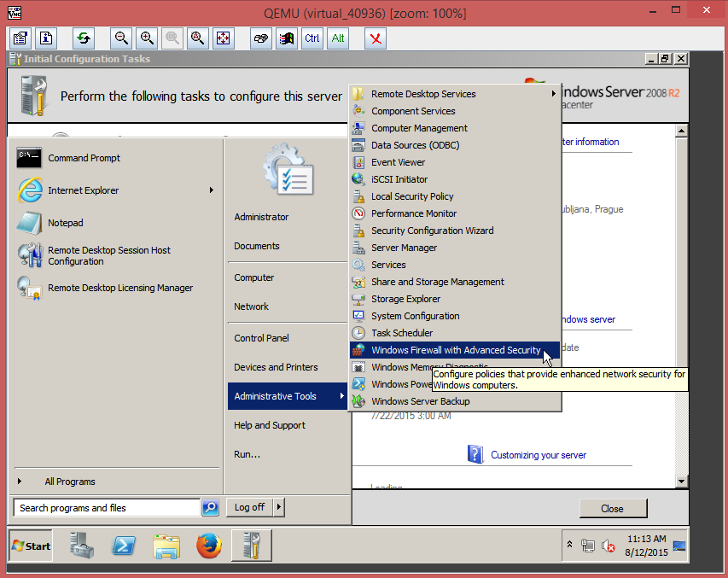This screenshot has height=578, width=728.
Task: Disconnect with the red X toolbar icon
Action: 376,38
